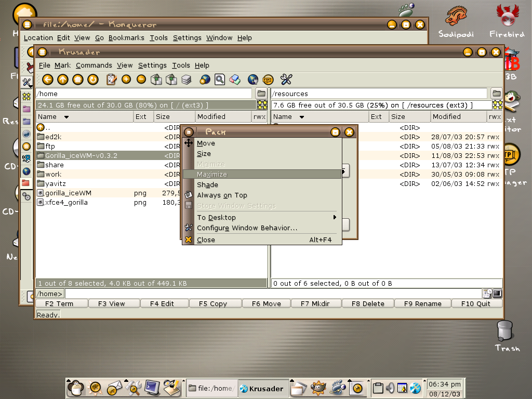Click the globe with plug icon in toolbar
Screen dimensions: 532x399
[253, 79]
